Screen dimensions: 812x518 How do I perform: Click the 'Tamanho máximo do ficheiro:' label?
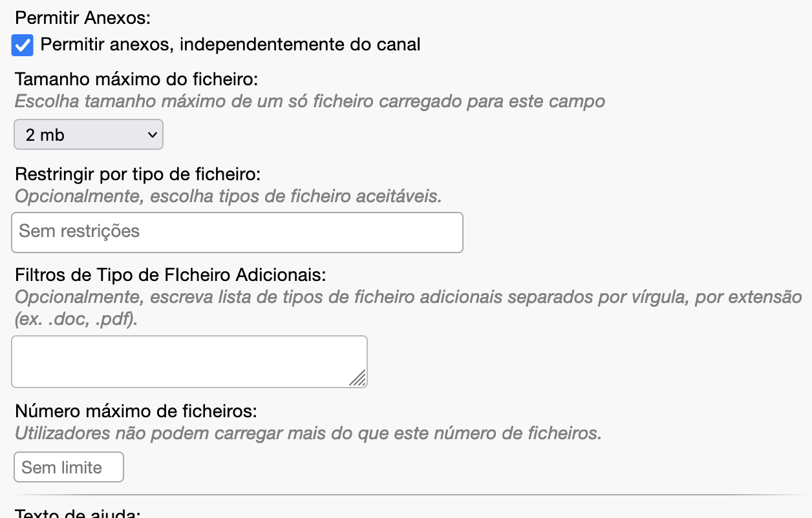pyautogui.click(x=136, y=79)
